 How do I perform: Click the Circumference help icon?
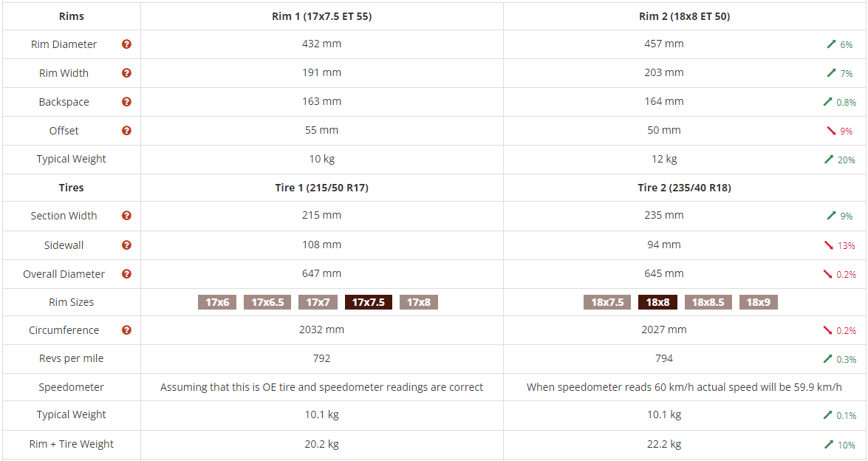pyautogui.click(x=126, y=330)
